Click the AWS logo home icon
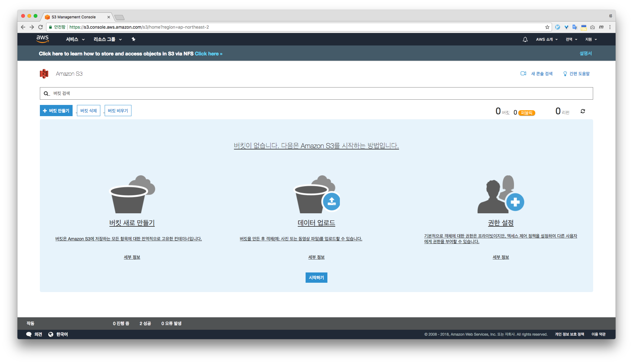 42,39
